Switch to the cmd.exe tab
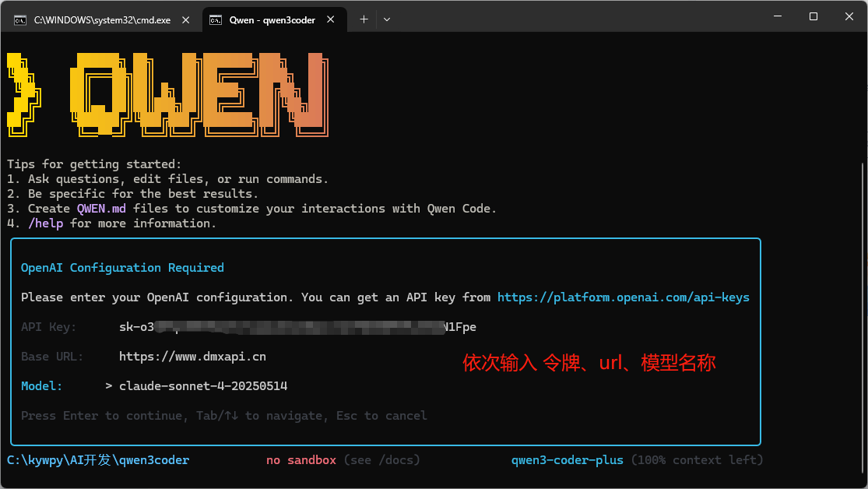 (x=101, y=20)
